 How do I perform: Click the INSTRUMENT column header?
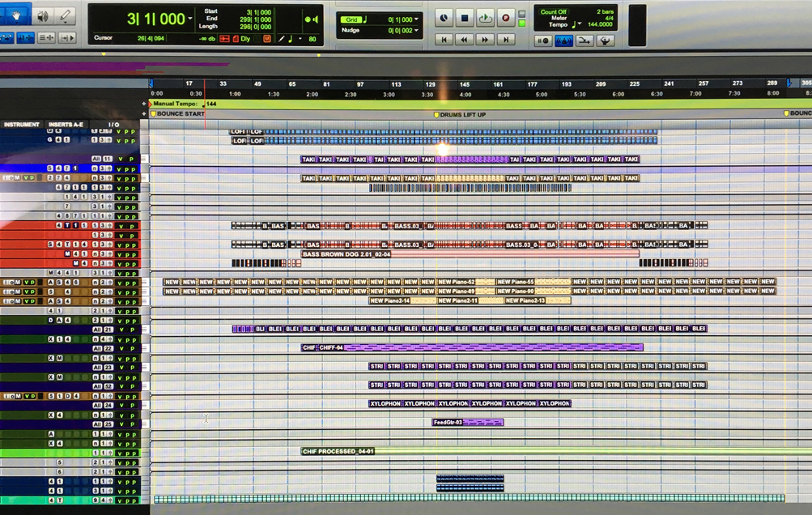coord(22,125)
